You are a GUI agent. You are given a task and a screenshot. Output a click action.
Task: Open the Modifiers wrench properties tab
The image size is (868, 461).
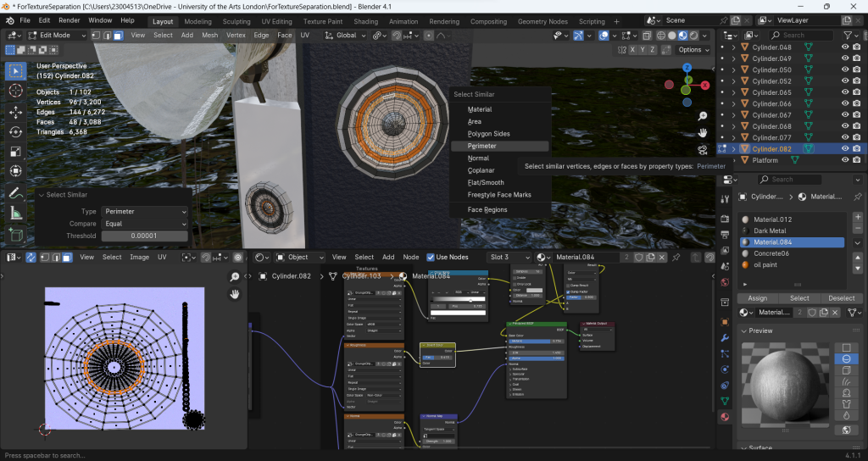pos(725,338)
